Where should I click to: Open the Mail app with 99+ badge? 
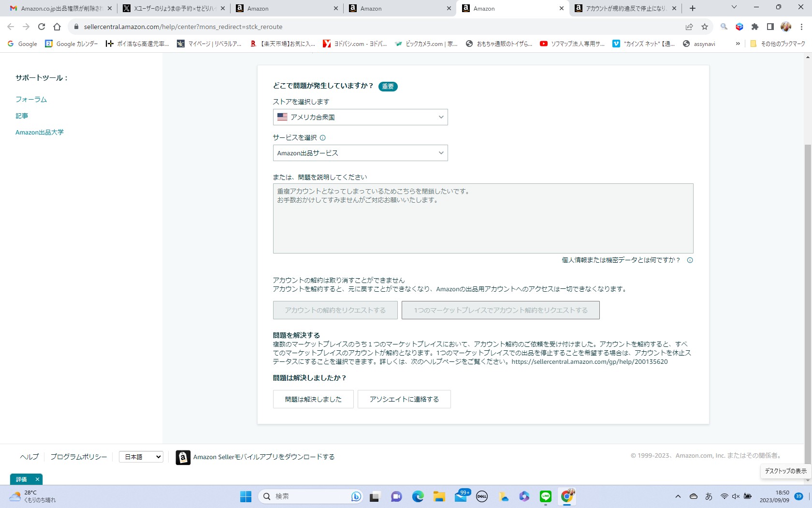pos(461,496)
